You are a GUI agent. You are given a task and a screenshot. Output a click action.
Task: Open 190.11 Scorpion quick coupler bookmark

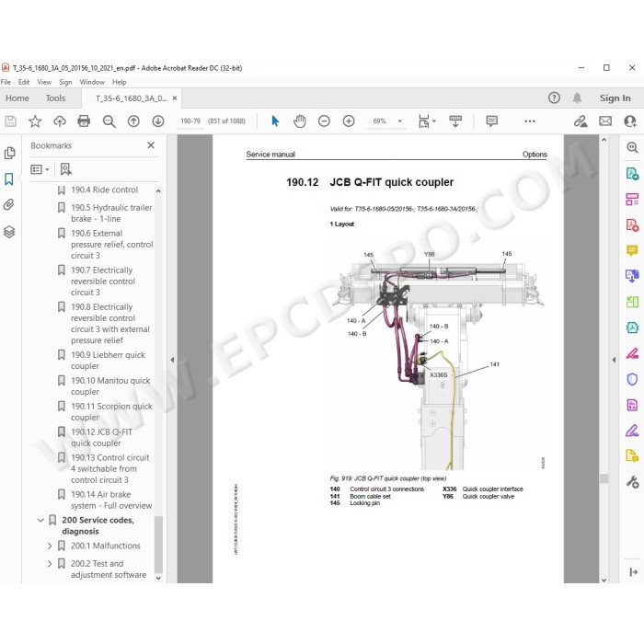click(x=111, y=411)
